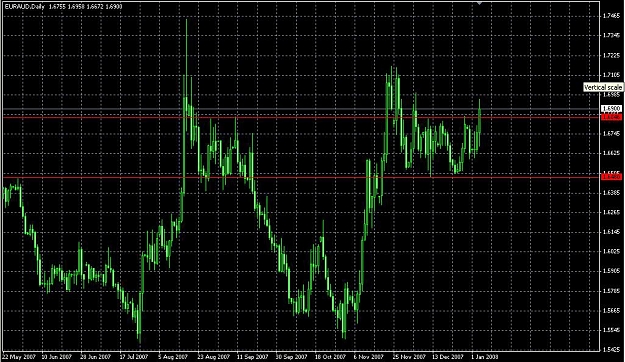Viewport: 625px width, 362px height.
Task: Select the upper red horizontal line
Action: 301,117
